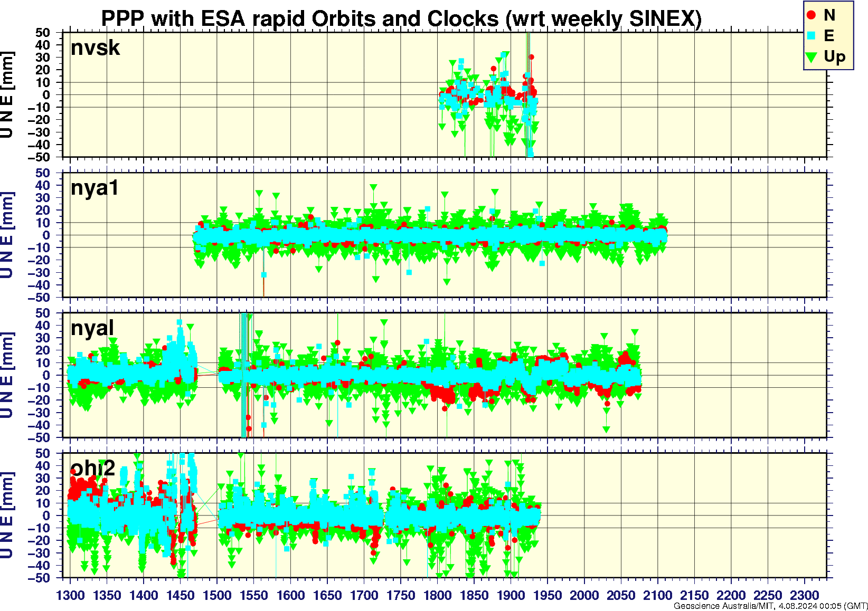Viewport: 868px width, 611px height.
Task: Click the 0 tick on ohi2 y-axis
Action: (46, 515)
